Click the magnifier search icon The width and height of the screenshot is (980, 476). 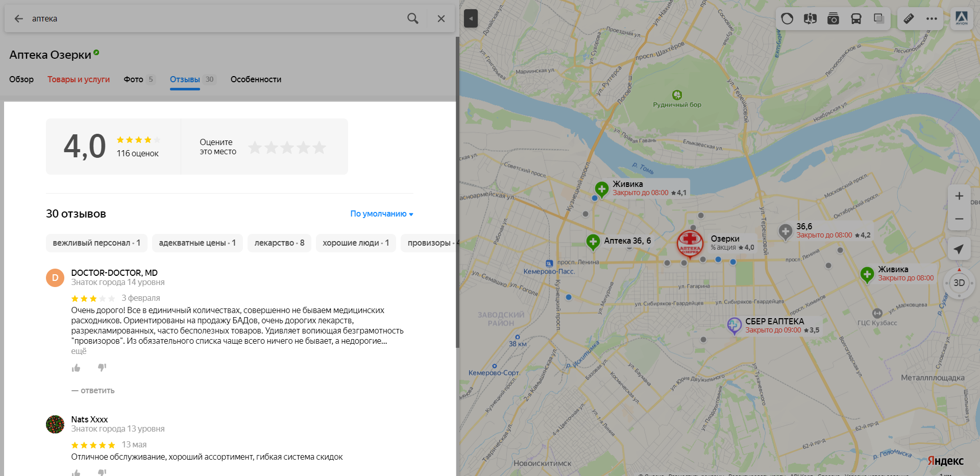413,18
